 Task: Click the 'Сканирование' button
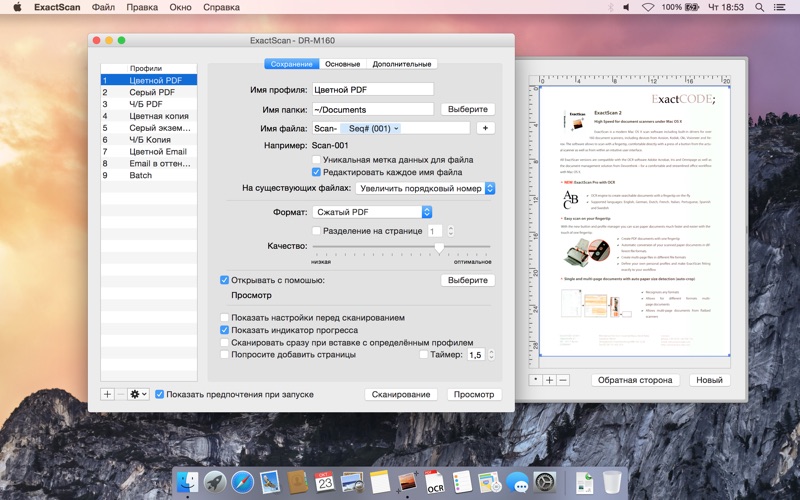(x=401, y=394)
